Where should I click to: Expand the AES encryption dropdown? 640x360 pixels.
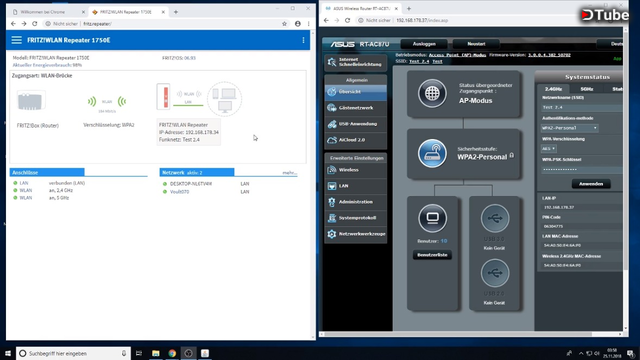pos(549,149)
